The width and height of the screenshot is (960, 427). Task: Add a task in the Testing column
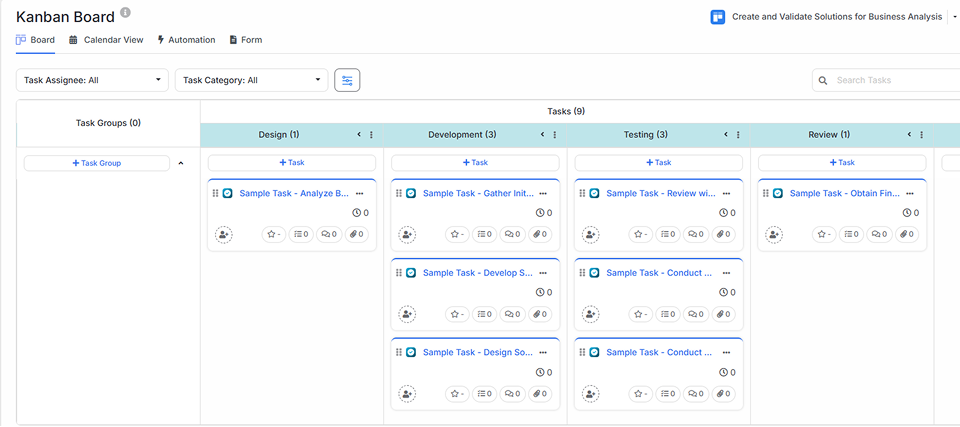658,162
